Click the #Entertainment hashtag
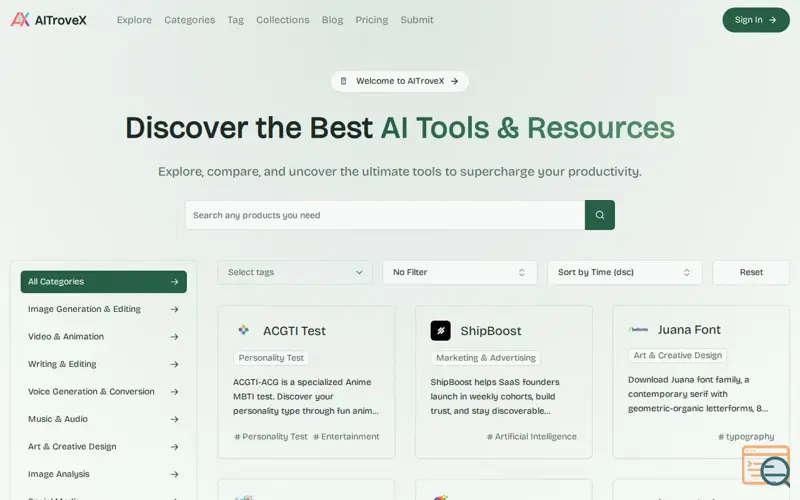Screen dimensions: 800x500 [346, 437]
